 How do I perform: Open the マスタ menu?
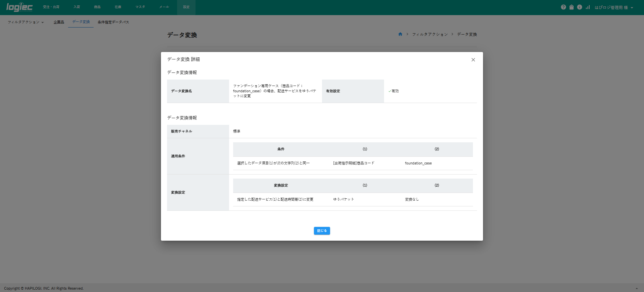pos(140,7)
